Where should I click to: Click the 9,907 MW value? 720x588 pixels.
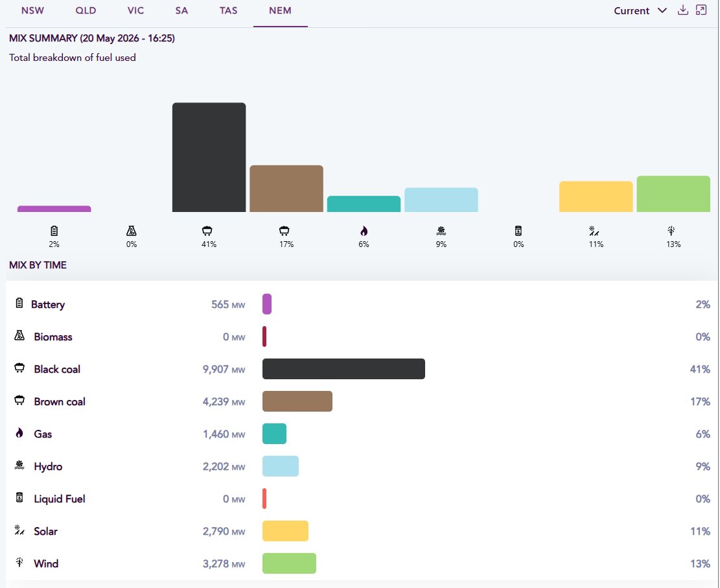click(x=224, y=370)
